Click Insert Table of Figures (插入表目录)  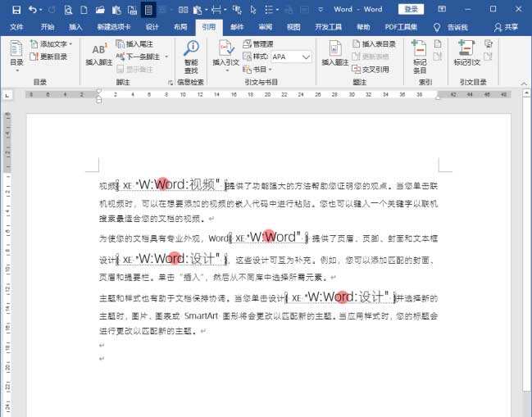click(375, 44)
